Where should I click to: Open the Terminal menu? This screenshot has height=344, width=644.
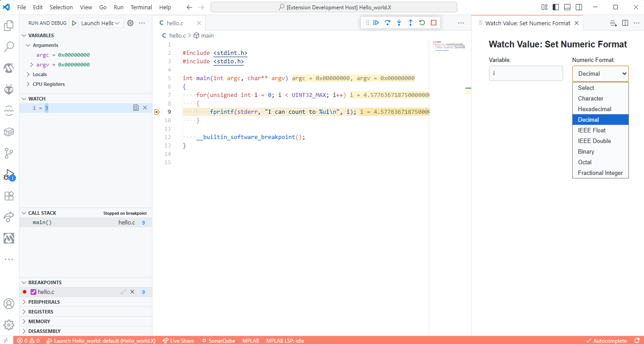141,7
